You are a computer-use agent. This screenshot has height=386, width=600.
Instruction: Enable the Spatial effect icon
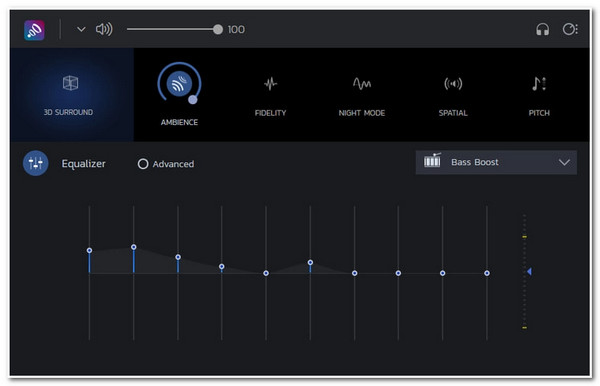(453, 83)
